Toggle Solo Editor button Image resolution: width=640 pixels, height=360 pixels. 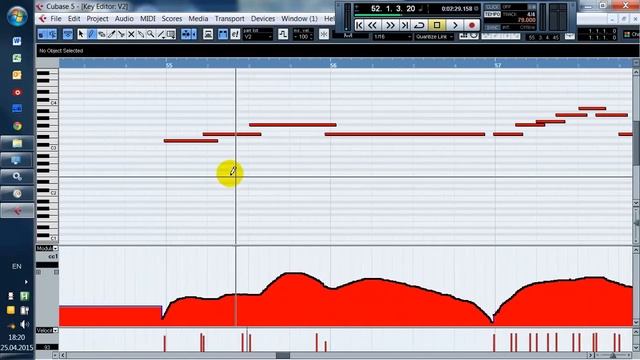[42, 34]
